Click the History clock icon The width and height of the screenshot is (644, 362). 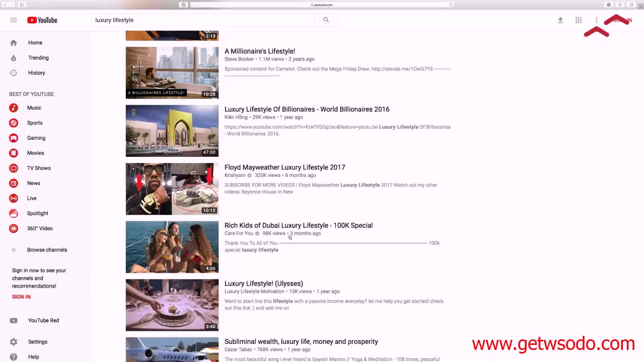point(14,73)
